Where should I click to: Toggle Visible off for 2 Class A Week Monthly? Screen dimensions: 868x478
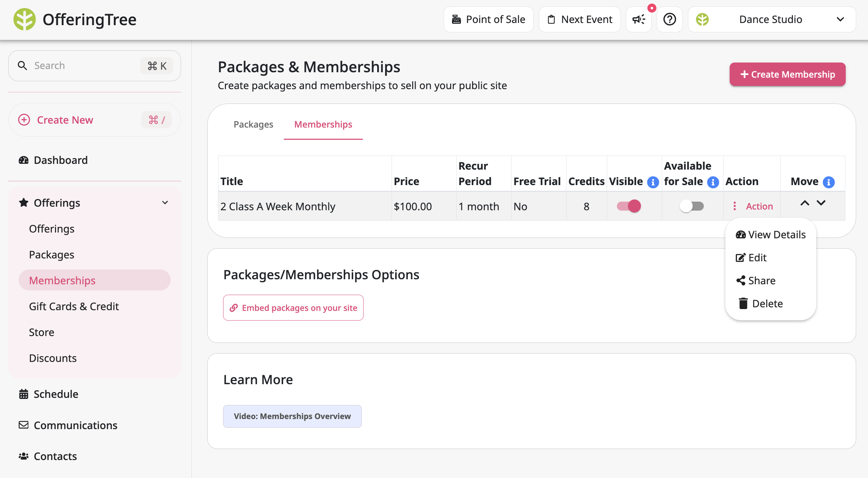(x=629, y=206)
